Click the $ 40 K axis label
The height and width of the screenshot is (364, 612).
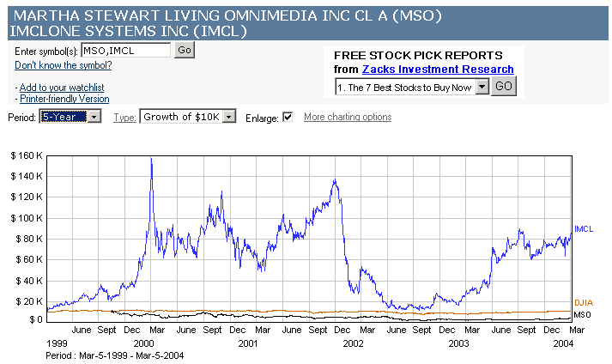click(29, 281)
